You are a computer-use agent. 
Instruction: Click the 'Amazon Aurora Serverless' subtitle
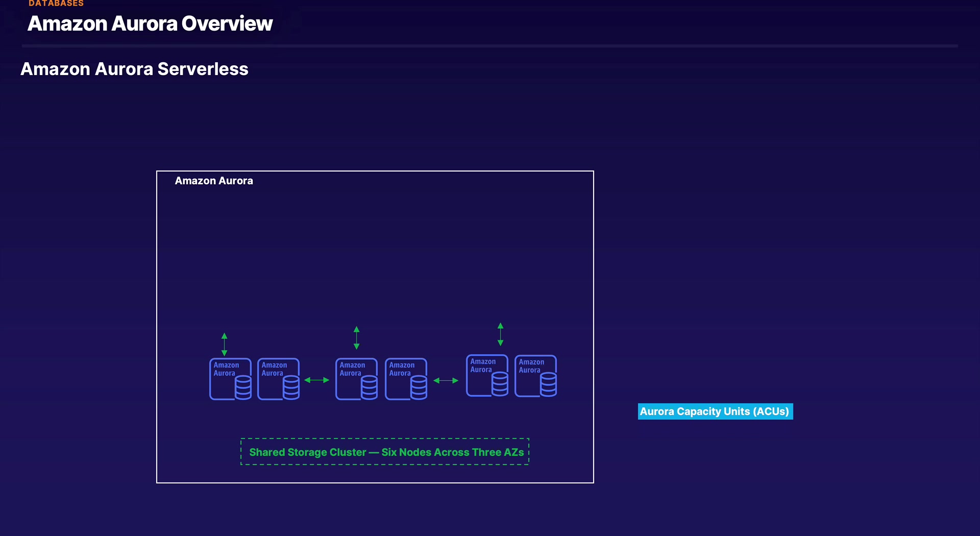point(134,69)
